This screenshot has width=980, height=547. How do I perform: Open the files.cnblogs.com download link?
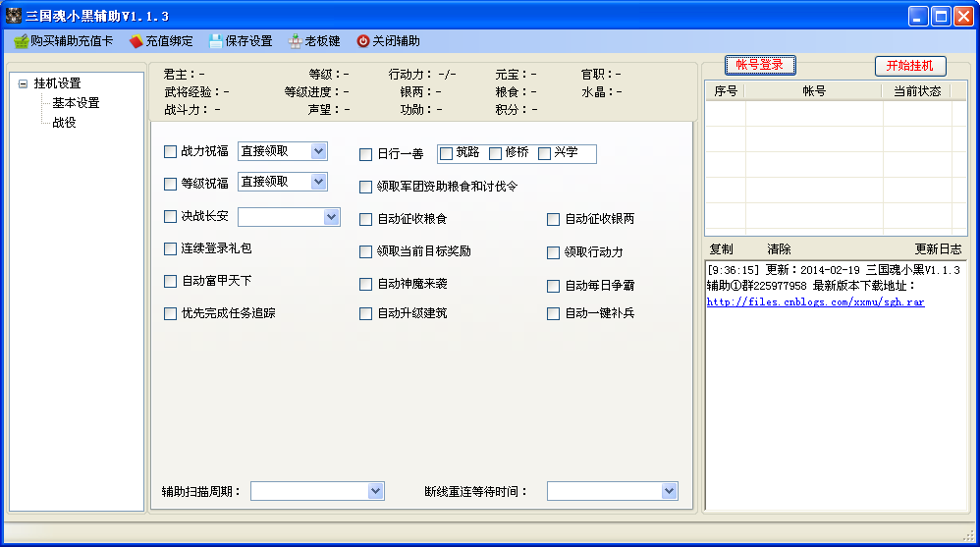pos(815,301)
